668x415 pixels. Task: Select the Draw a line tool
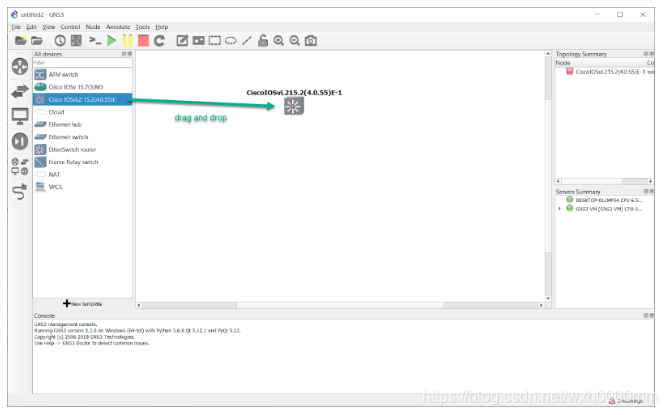pos(247,40)
